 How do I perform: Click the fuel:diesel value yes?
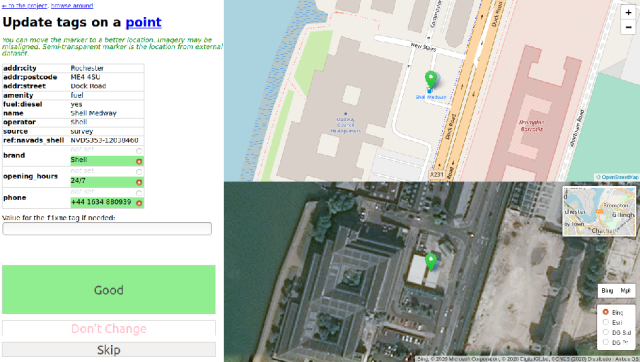76,104
